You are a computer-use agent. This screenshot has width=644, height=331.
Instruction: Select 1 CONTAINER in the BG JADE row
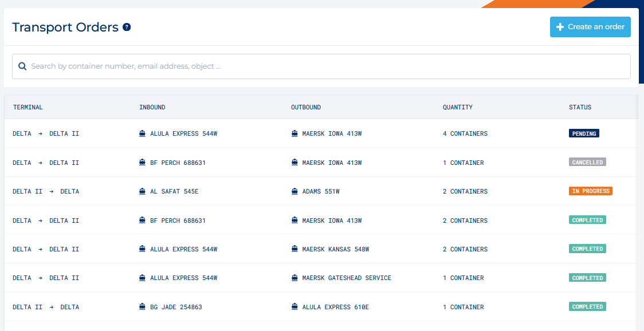pos(464,307)
